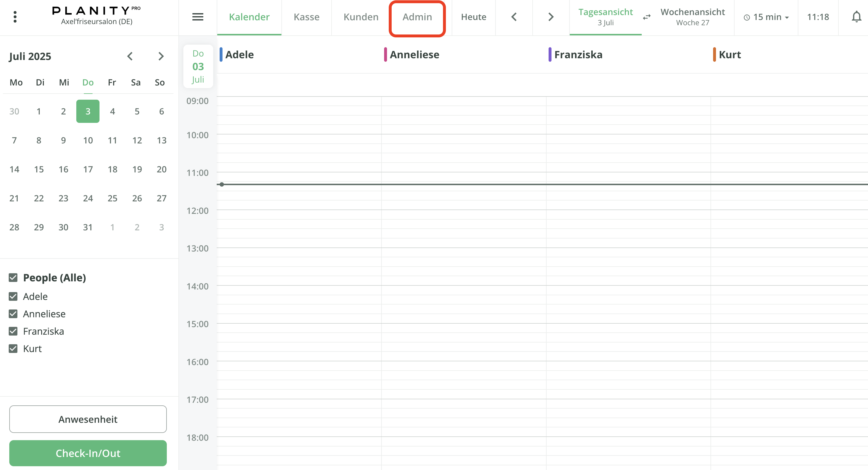868x470 pixels.
Task: Uncheck Kurt in the staff list
Action: tap(13, 349)
